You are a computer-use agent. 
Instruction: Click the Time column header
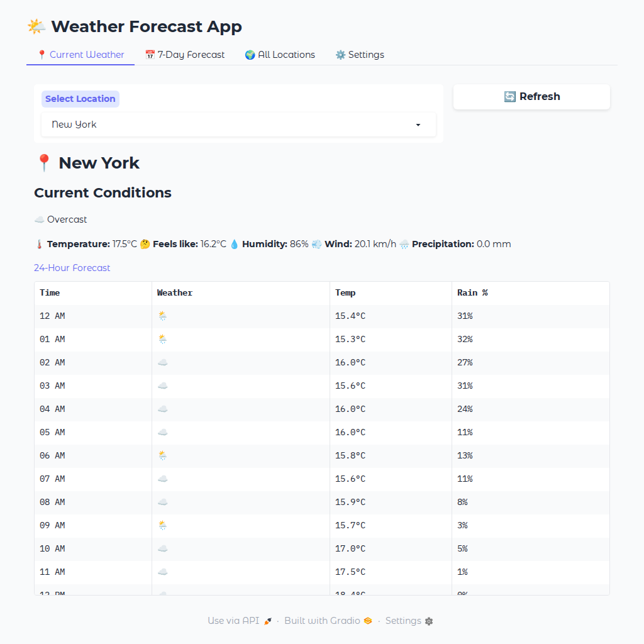pyautogui.click(x=50, y=292)
